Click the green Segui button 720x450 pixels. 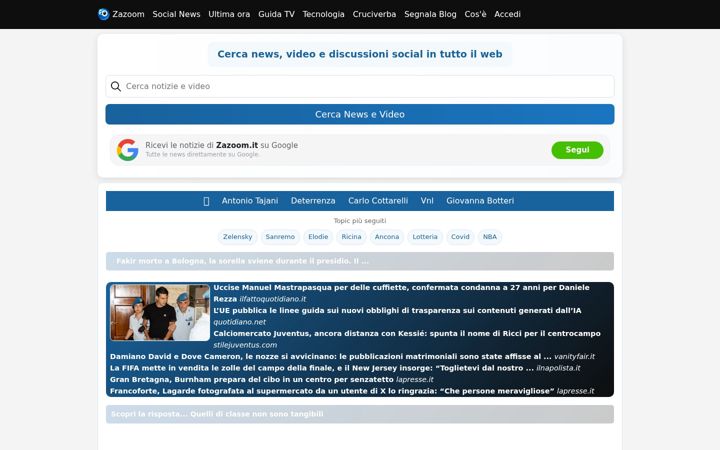(577, 150)
